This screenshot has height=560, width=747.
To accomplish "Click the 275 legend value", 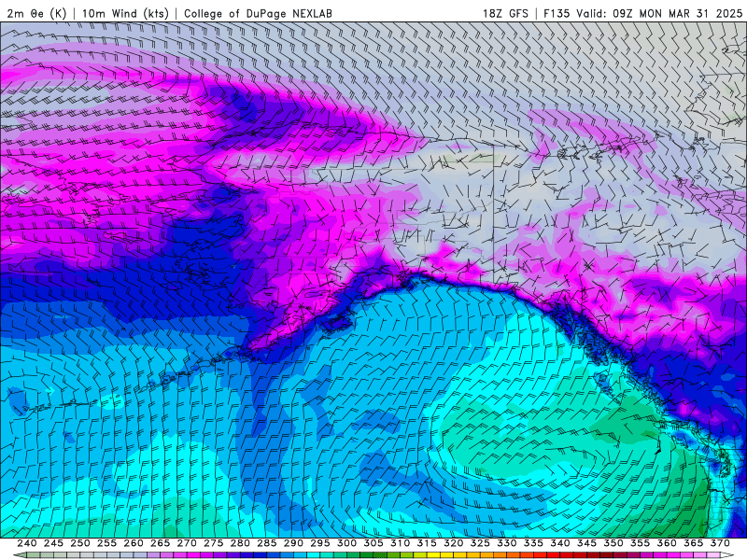I will click(x=214, y=543).
